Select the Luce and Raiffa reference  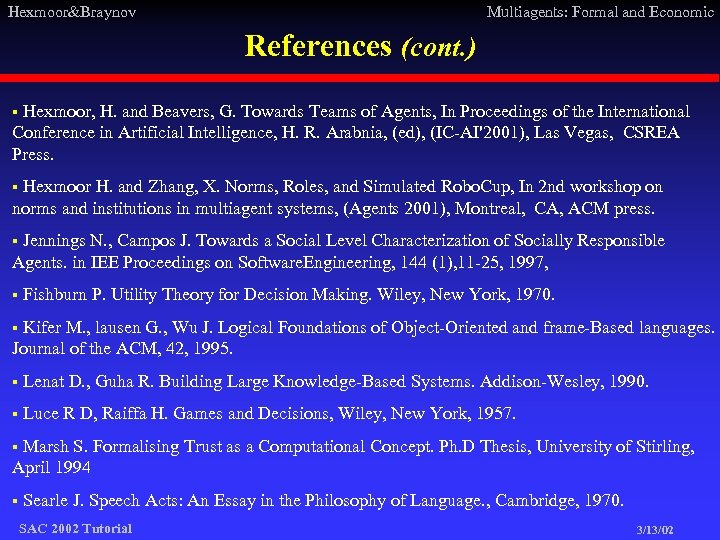pyautogui.click(x=264, y=414)
